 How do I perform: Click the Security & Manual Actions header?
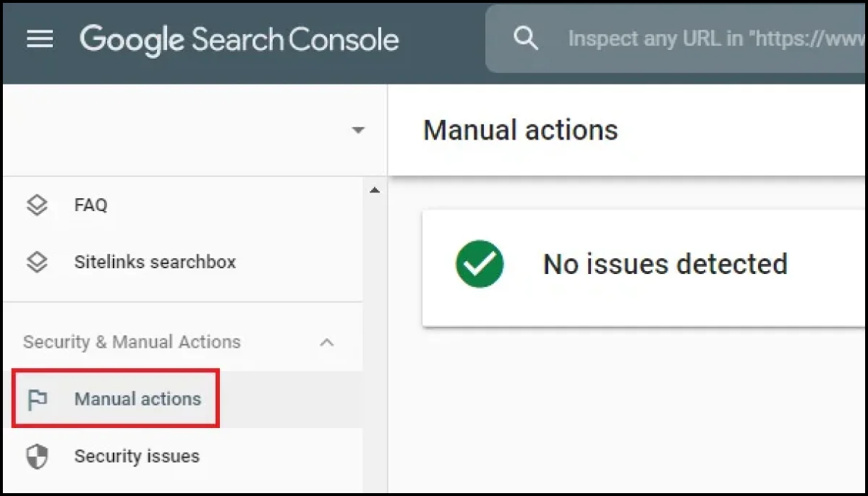pos(132,342)
